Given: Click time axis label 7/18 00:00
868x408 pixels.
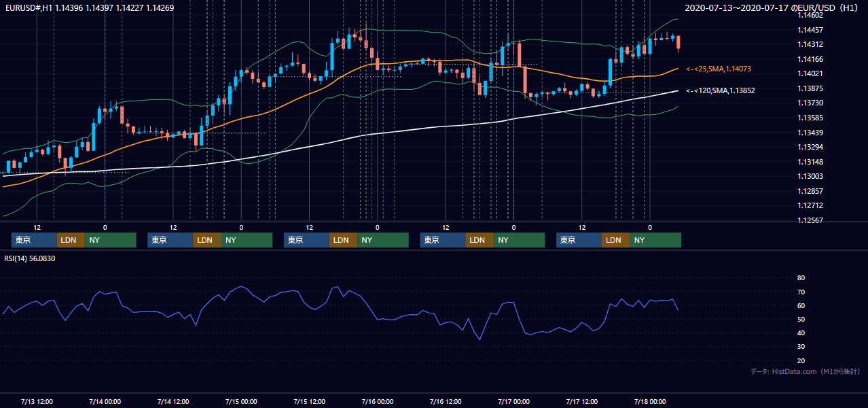Looking at the screenshot, I should click(x=650, y=401).
